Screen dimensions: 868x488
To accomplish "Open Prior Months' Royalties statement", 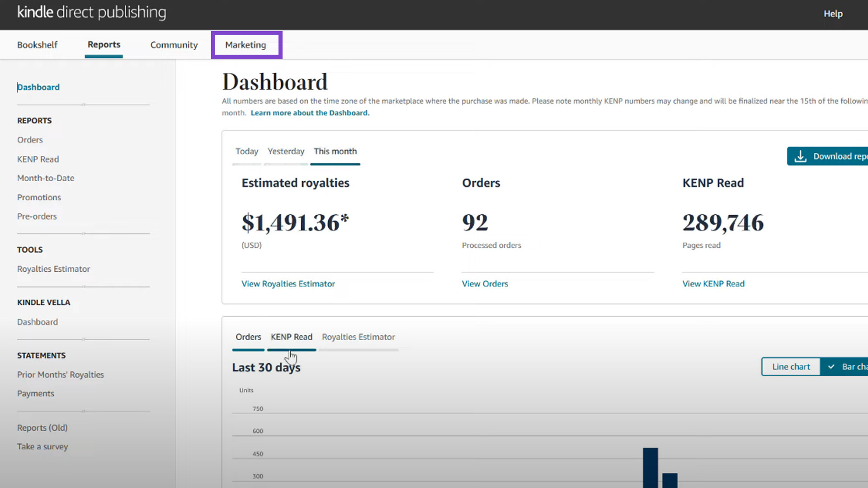I will (61, 375).
